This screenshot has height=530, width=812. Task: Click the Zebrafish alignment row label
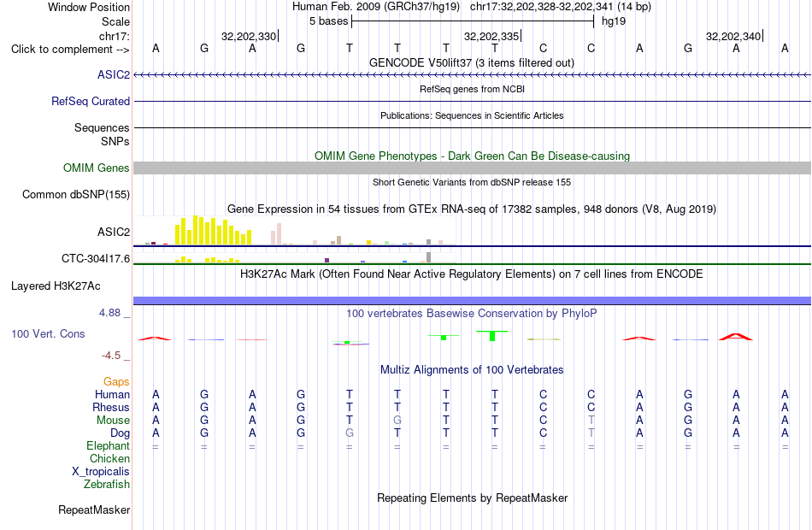point(107,484)
